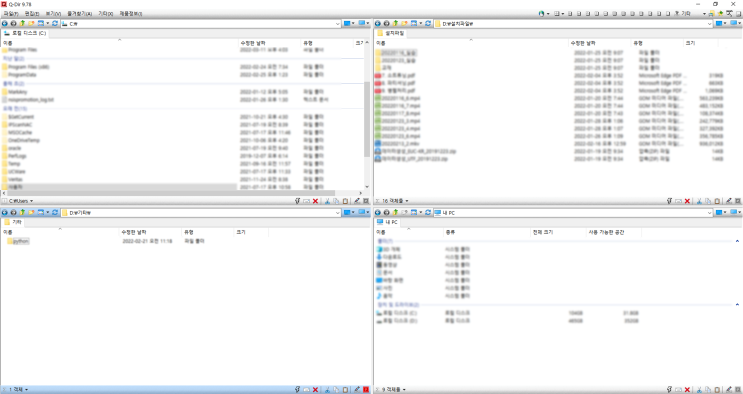This screenshot has width=743, height=394.
Task: Go up one level in C:\ pane
Action: (x=22, y=23)
